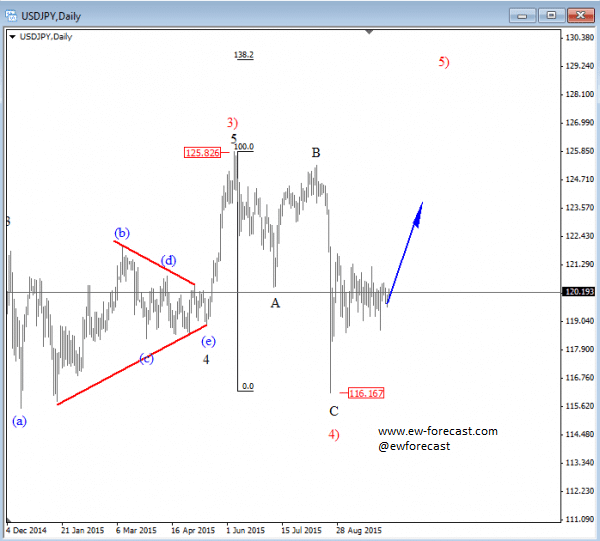Maximize the USDJPY,Daily chart window
Image resolution: width=600 pixels, height=541 pixels.
point(551,15)
